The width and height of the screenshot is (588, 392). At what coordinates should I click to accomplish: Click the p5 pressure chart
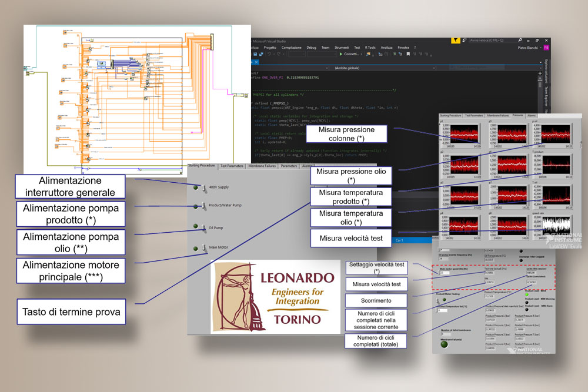(x=512, y=134)
